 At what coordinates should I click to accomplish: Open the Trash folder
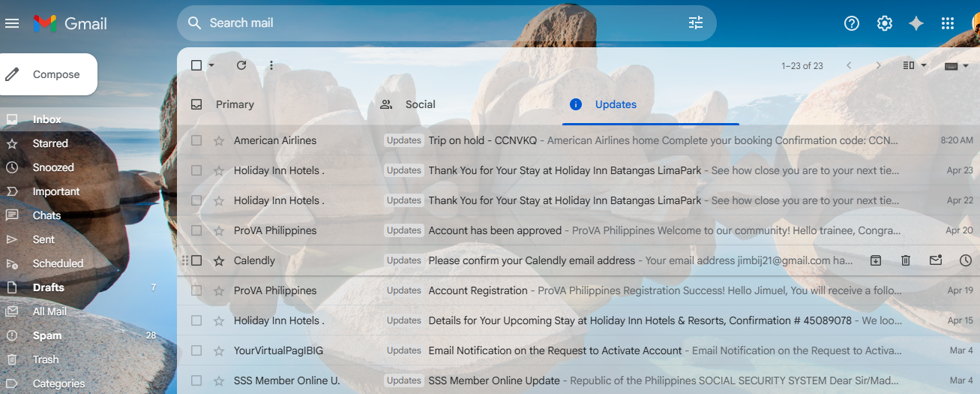point(46,359)
